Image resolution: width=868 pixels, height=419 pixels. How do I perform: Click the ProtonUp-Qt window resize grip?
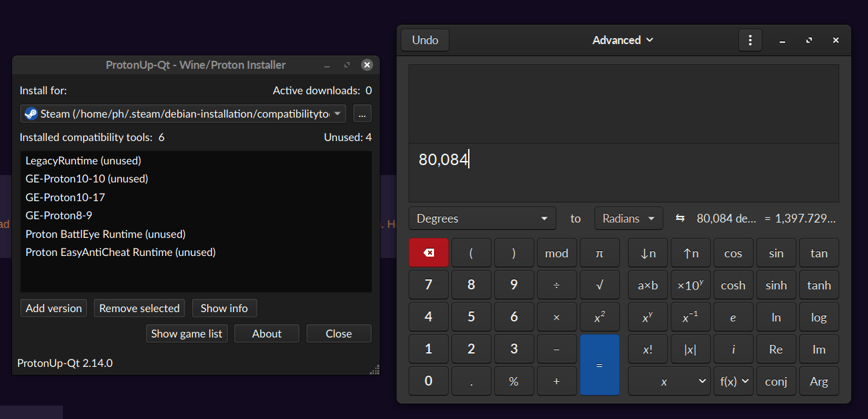(x=374, y=370)
